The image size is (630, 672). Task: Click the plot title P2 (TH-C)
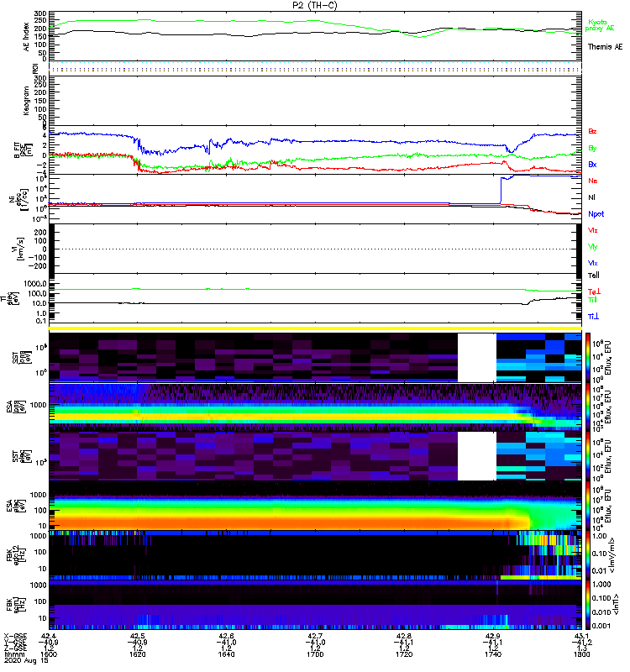click(314, 5)
